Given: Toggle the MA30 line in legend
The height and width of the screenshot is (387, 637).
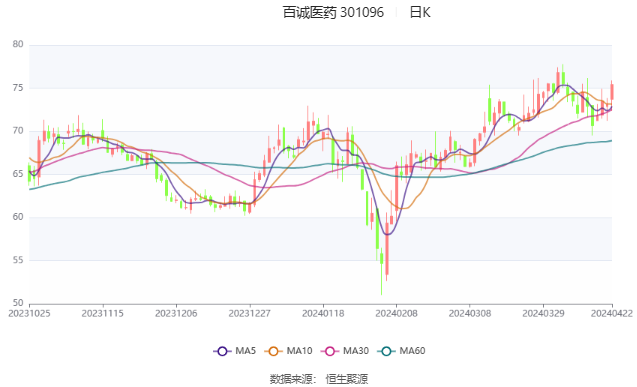Looking at the screenshot, I should pyautogui.click(x=345, y=351).
